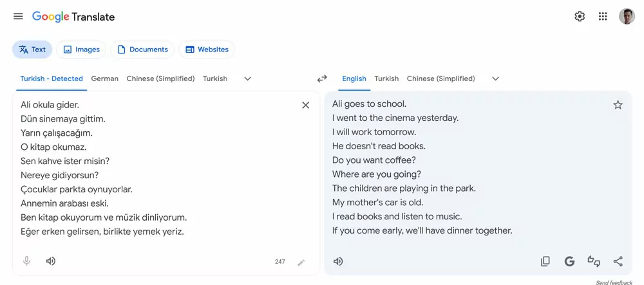The width and height of the screenshot is (644, 285).
Task: Click 'I read books and listen to music.'
Action: point(397,217)
